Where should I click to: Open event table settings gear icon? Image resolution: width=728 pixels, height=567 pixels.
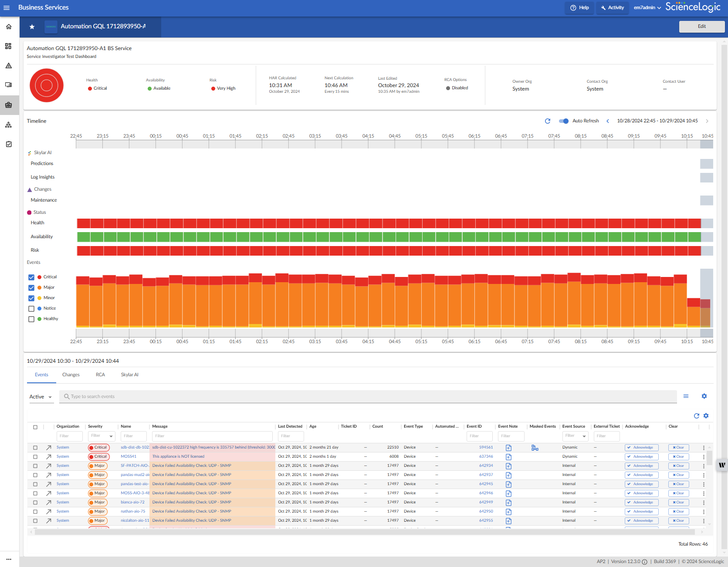click(x=706, y=416)
